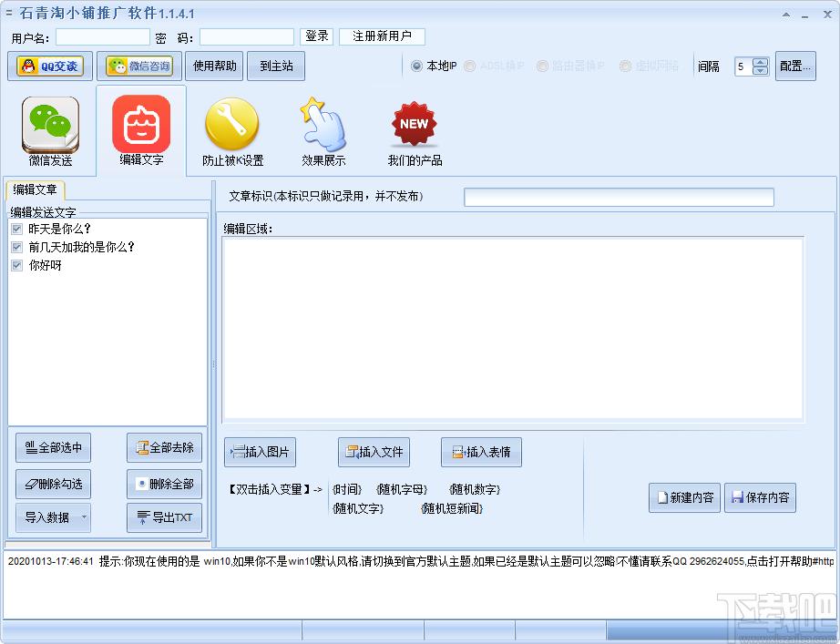Toggle the 你好呀 checkbox

coord(17,265)
